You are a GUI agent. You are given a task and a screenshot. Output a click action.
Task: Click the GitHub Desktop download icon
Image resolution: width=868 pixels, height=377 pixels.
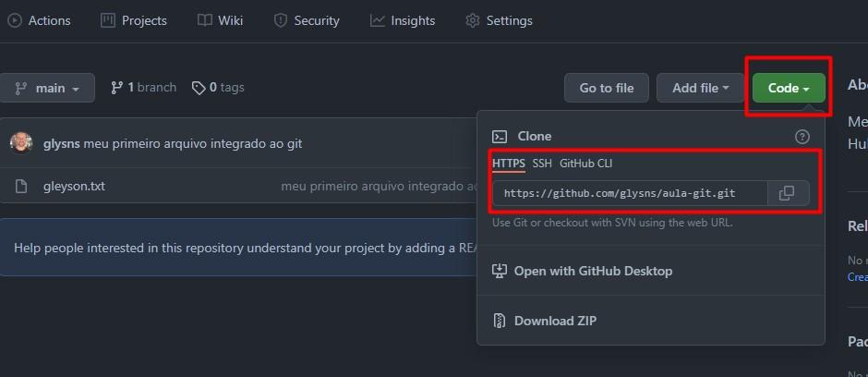pyautogui.click(x=500, y=271)
